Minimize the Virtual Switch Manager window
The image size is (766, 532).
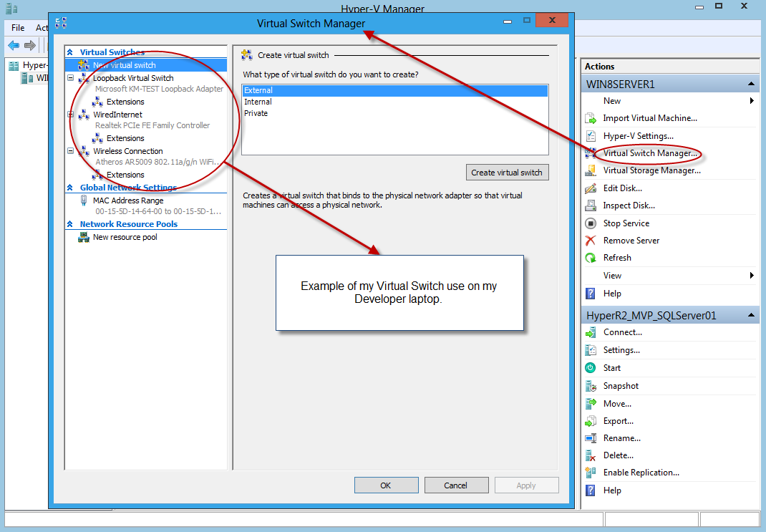(508, 21)
